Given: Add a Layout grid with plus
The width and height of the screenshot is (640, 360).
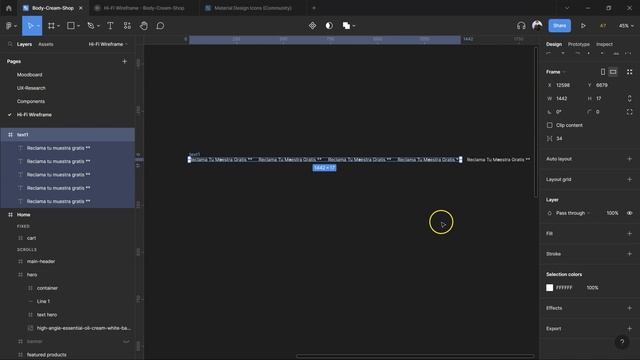Looking at the screenshot, I should [629, 179].
